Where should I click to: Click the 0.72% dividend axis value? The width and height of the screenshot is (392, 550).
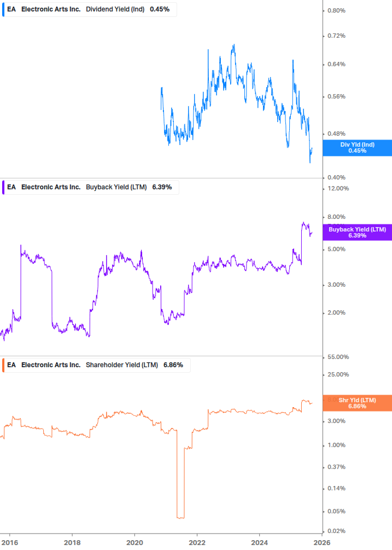click(336, 36)
